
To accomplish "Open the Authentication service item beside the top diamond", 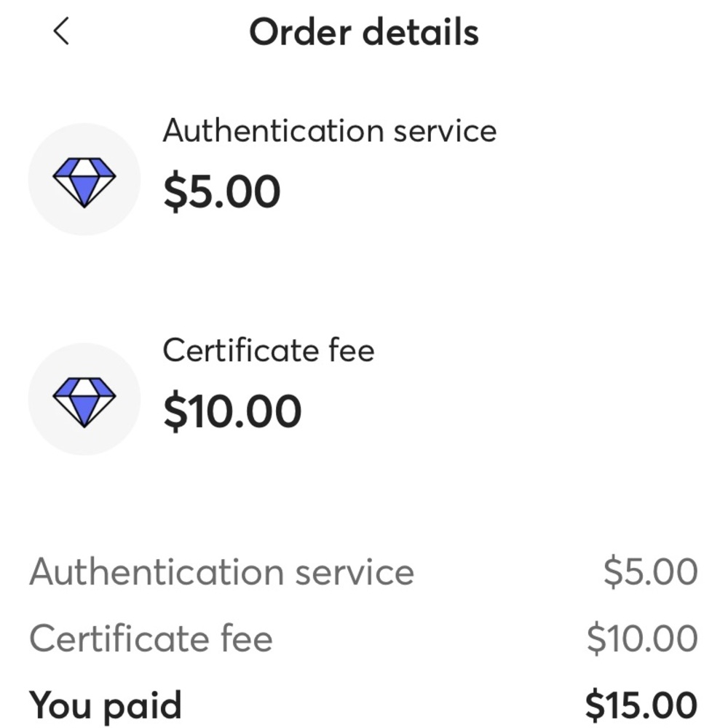I will (330, 130).
